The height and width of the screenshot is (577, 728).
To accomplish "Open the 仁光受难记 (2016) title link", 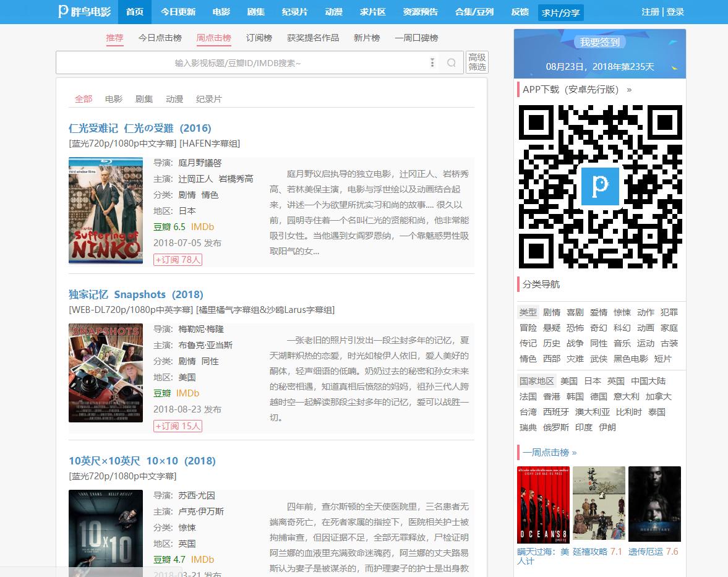I will pyautogui.click(x=140, y=128).
